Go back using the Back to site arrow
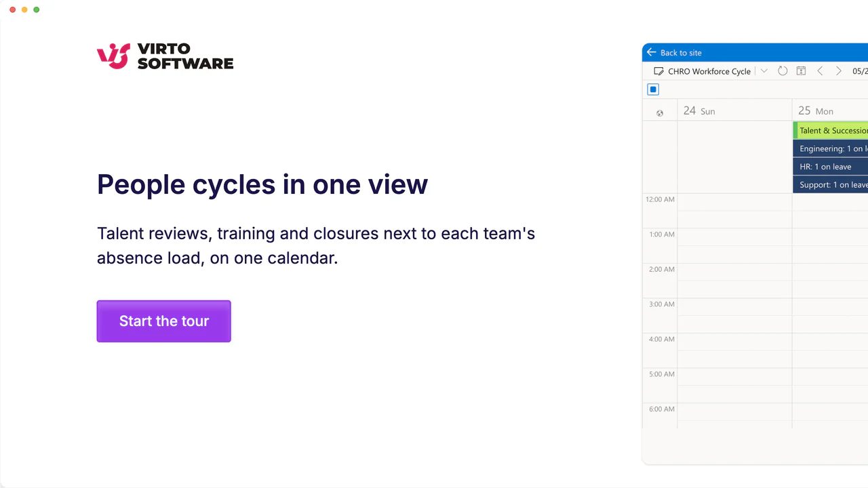 coord(652,52)
